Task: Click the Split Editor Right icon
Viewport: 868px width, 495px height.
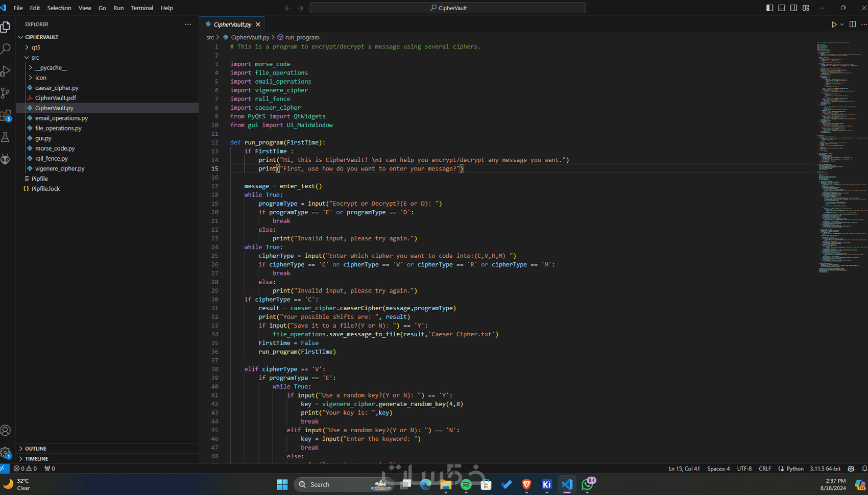Action: (x=852, y=24)
